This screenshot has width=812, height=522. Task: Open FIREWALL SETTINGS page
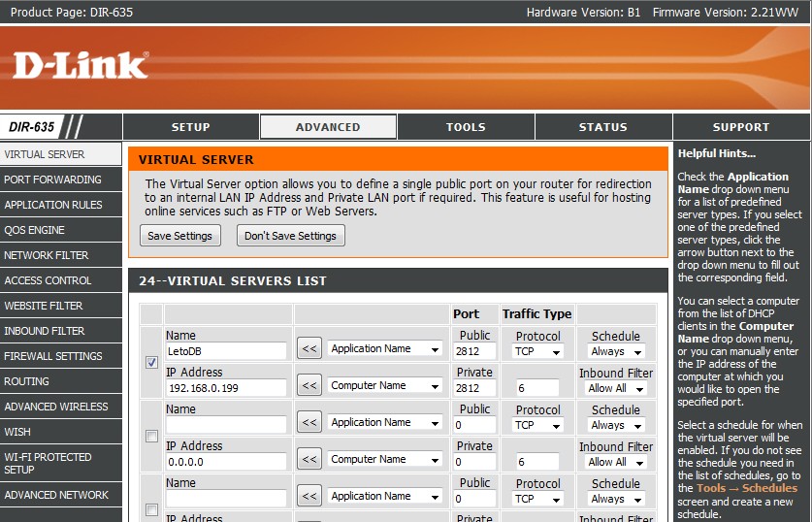[x=60, y=356]
